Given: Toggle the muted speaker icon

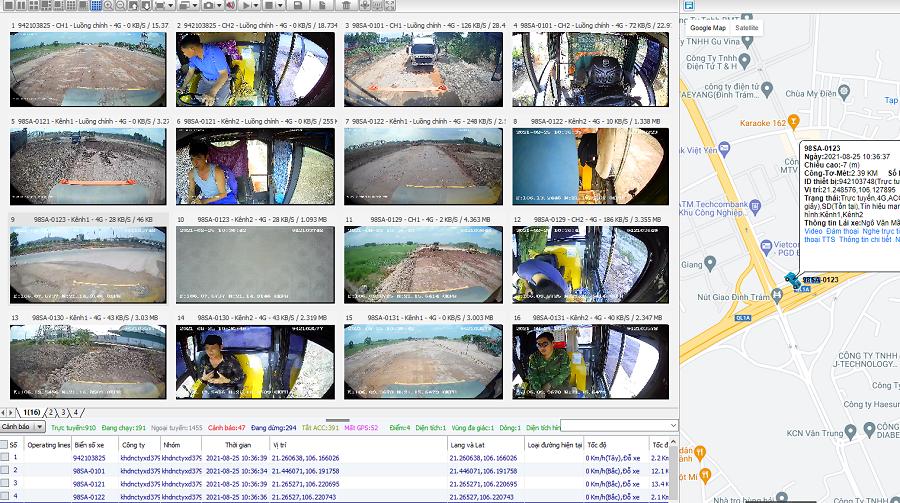Looking at the screenshot, I should coord(231,6).
